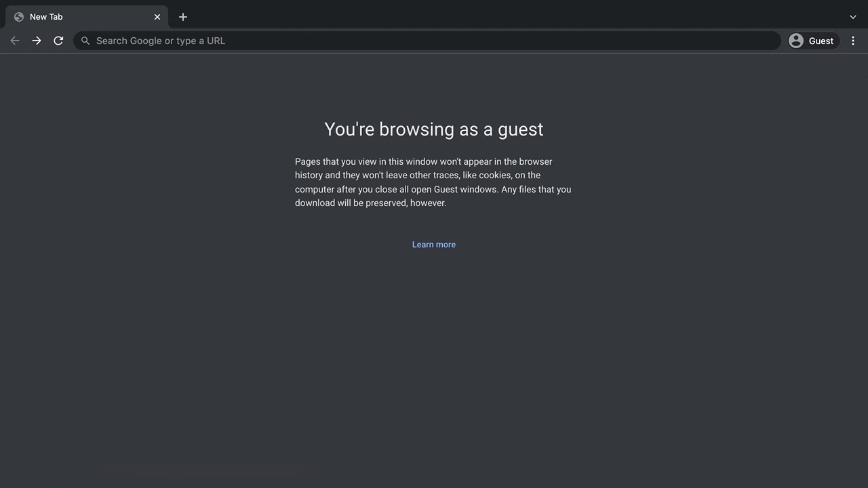This screenshot has width=868, height=488.
Task: Open a new tab with plus button
Action: click(x=183, y=17)
